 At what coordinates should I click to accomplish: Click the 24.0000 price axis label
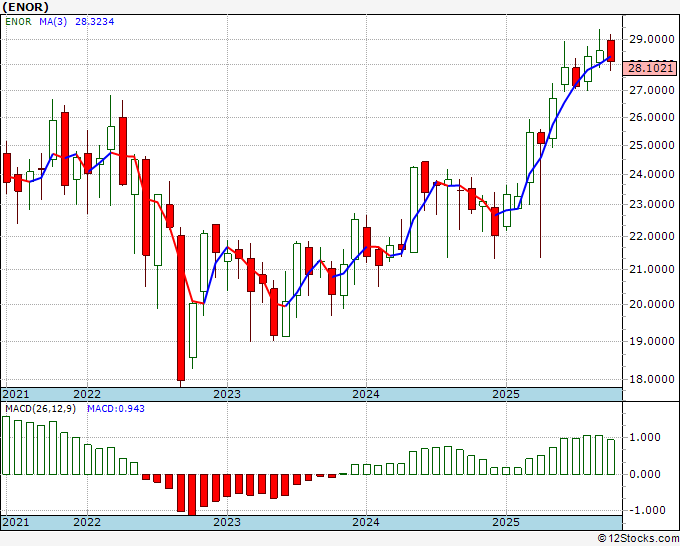(652, 174)
